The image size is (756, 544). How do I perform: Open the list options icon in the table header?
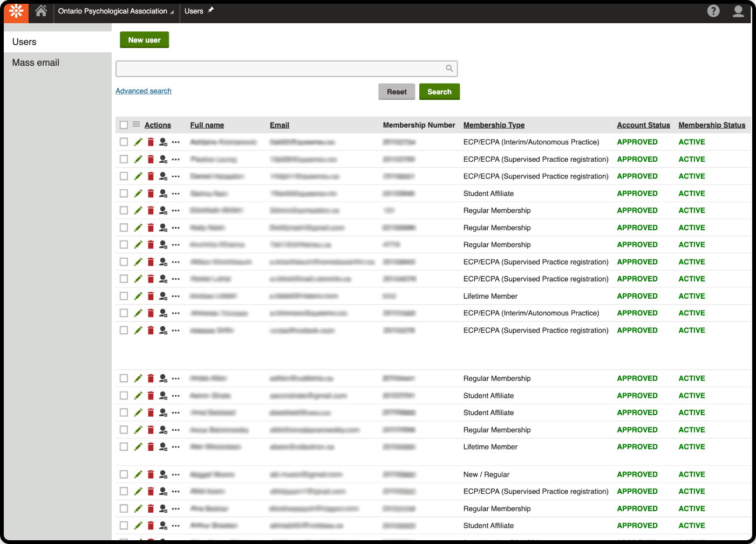pos(136,125)
